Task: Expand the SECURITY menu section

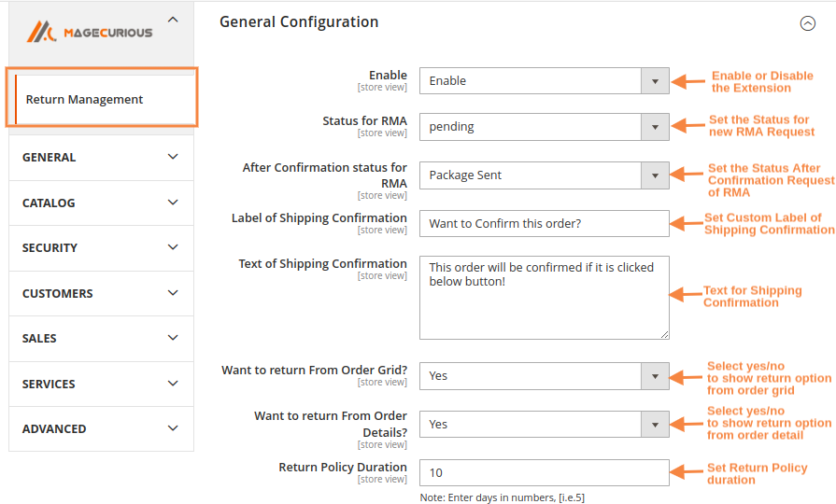Action: (101, 247)
